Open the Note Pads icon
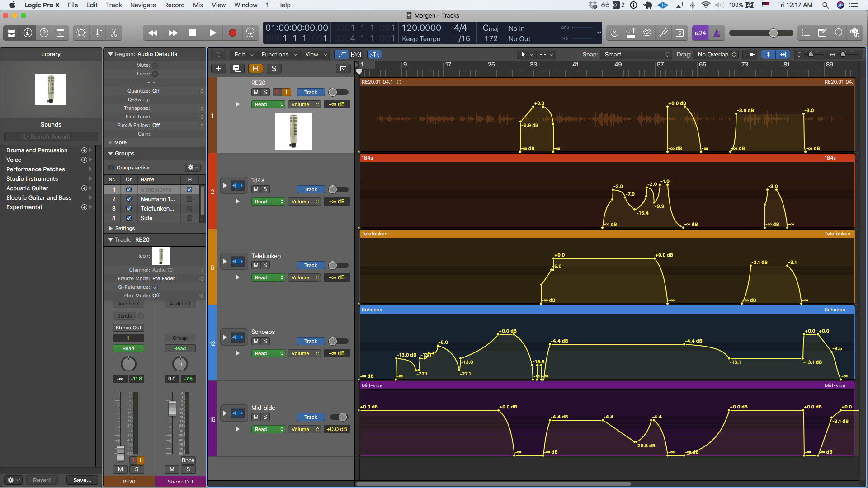The height and width of the screenshot is (488, 868). coord(822,33)
